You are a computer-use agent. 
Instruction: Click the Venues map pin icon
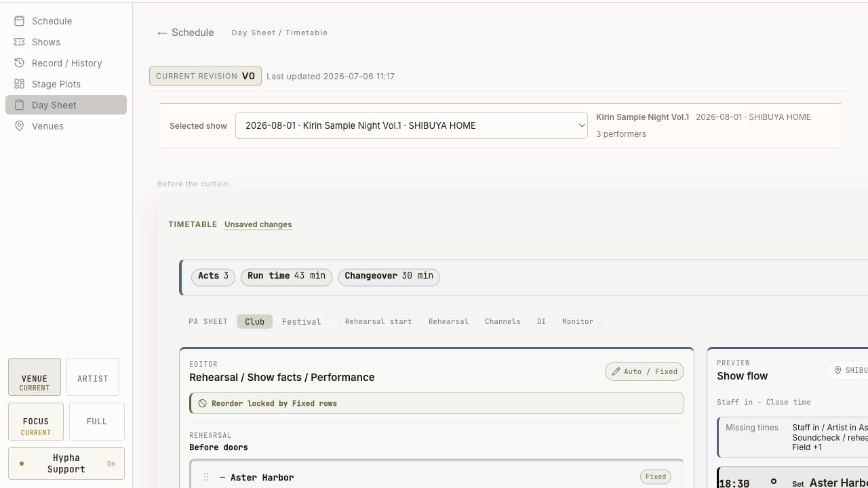[x=20, y=126]
